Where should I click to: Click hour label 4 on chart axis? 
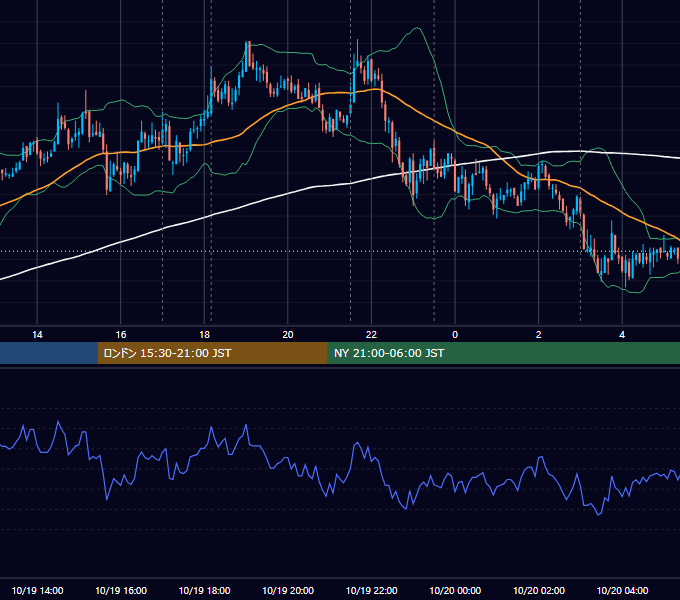point(622,335)
